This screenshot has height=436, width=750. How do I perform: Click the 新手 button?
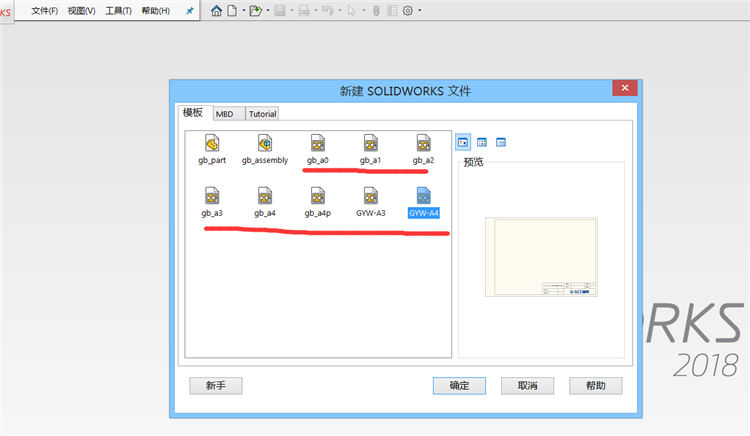(x=216, y=385)
